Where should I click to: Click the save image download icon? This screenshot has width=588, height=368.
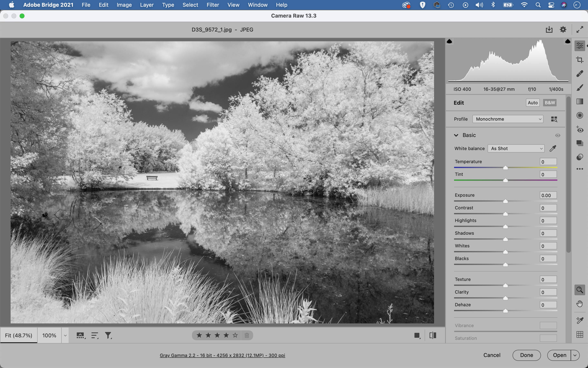(549, 29)
